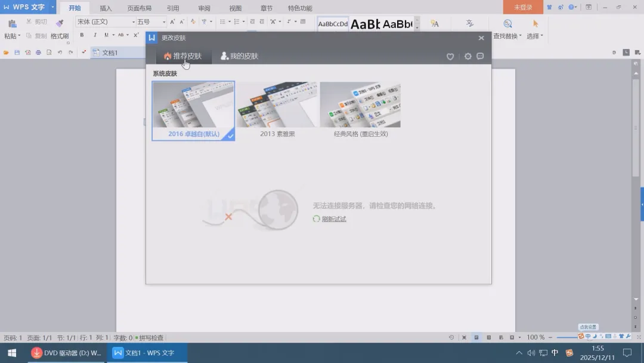Expand the Find and Replace dropdown arrow
Viewport: 644px width, 363px height.
tap(521, 36)
